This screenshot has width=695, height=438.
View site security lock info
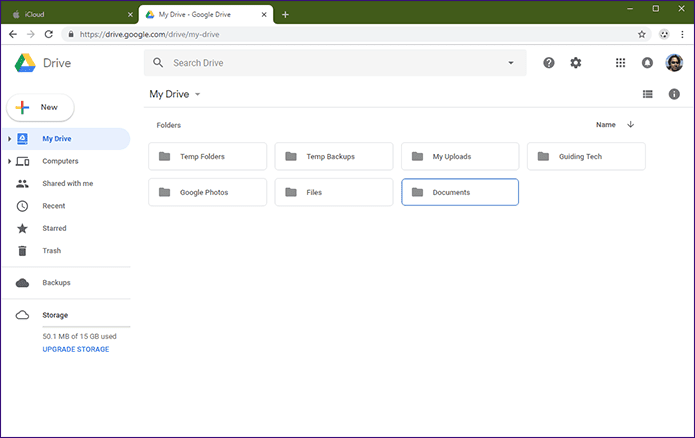coord(70,34)
